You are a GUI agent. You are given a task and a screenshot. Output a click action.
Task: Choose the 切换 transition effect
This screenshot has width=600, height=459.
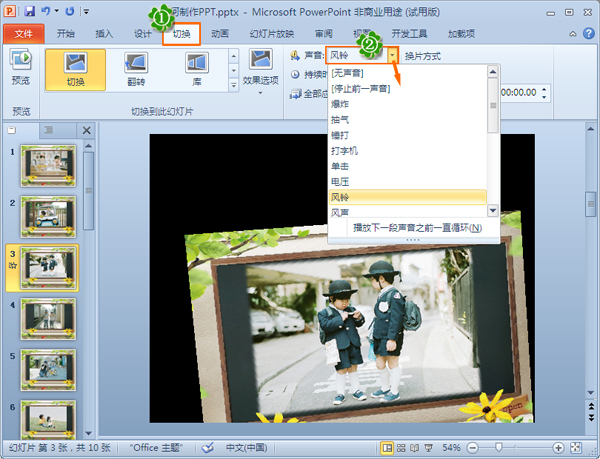(75, 70)
